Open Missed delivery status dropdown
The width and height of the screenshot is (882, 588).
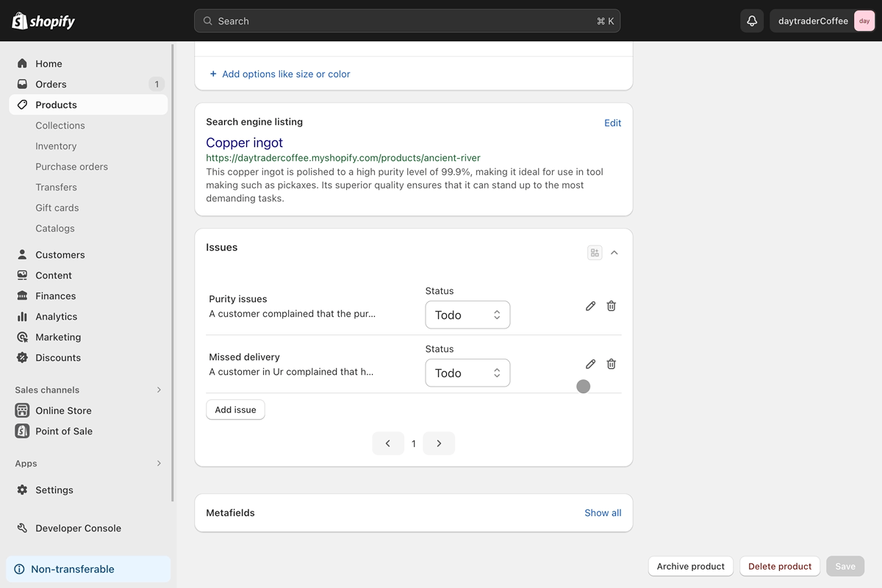point(467,373)
